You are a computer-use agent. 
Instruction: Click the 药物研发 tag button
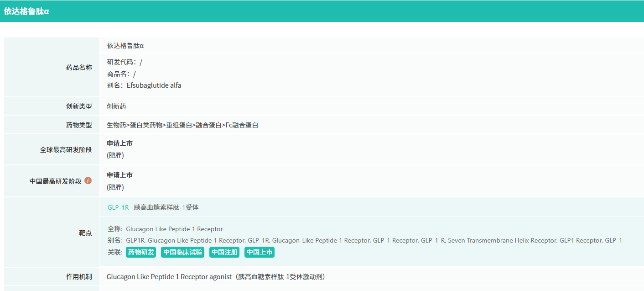(x=141, y=252)
